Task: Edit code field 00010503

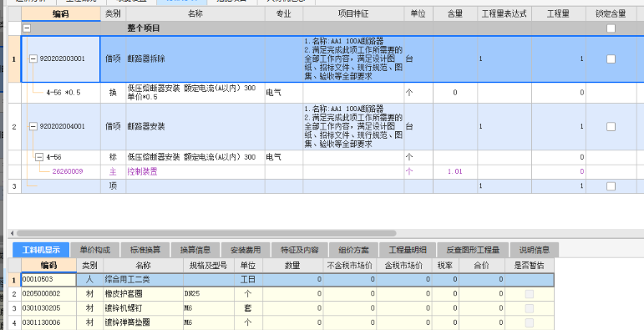Action: pos(48,280)
